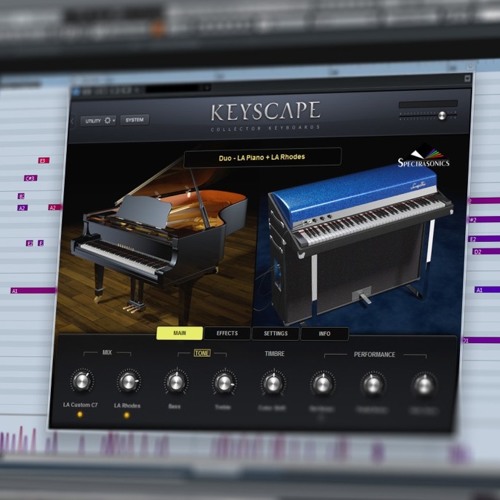The width and height of the screenshot is (500, 500).
Task: Click the output level meter display
Action: coord(428,104)
